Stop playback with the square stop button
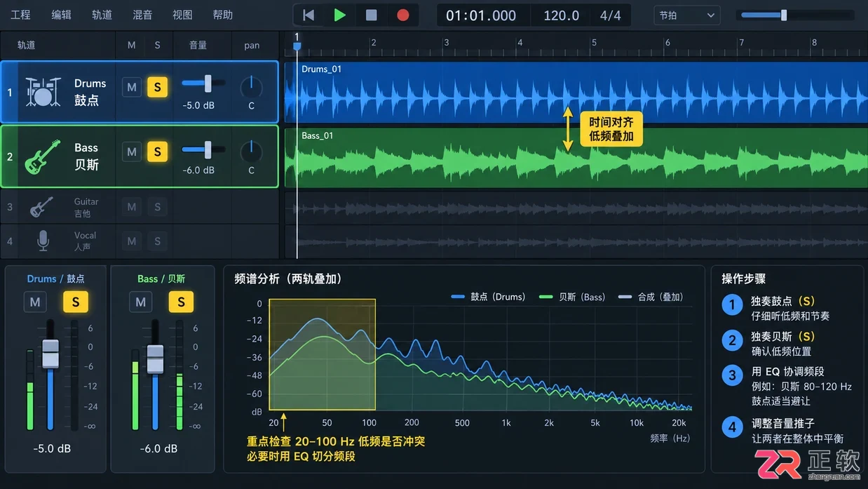Viewport: 868px width, 489px height. [x=372, y=15]
